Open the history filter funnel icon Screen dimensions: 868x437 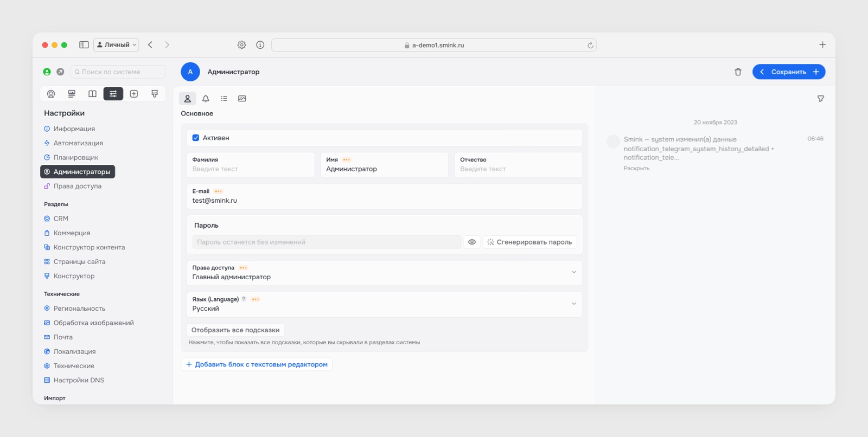coord(821,99)
